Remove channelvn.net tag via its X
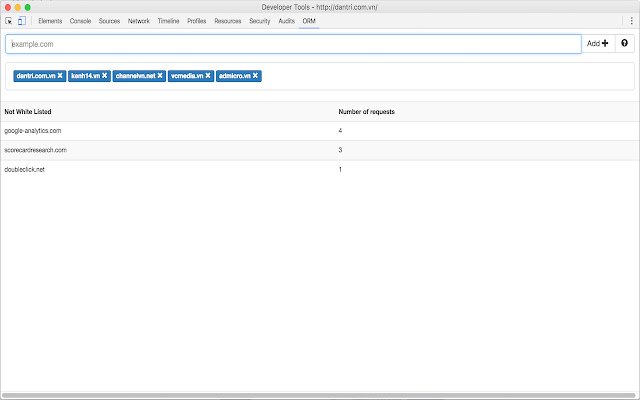 point(160,76)
